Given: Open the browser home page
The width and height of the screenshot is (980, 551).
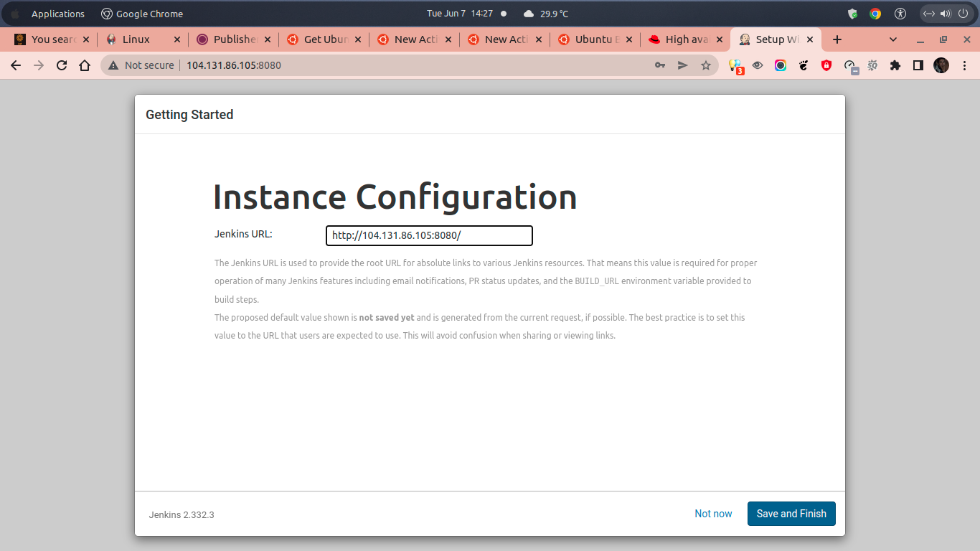Looking at the screenshot, I should point(85,65).
